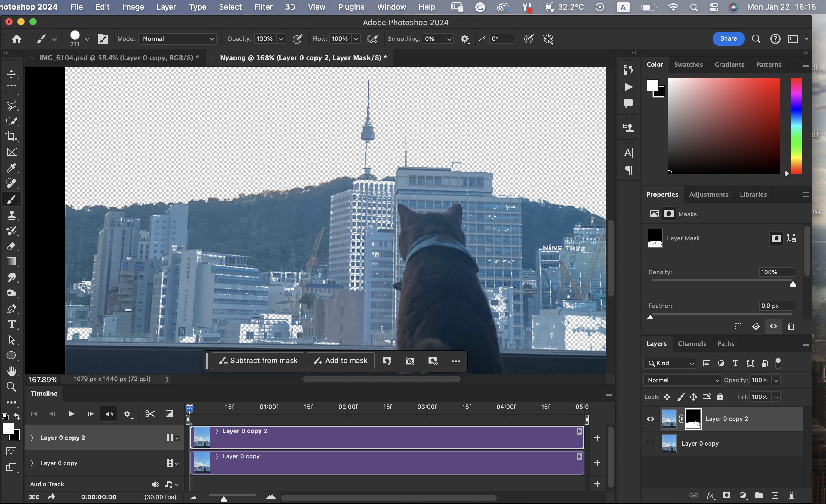Click the invert mask icon in taskbar
The width and height of the screenshot is (826, 504).
pos(410,361)
